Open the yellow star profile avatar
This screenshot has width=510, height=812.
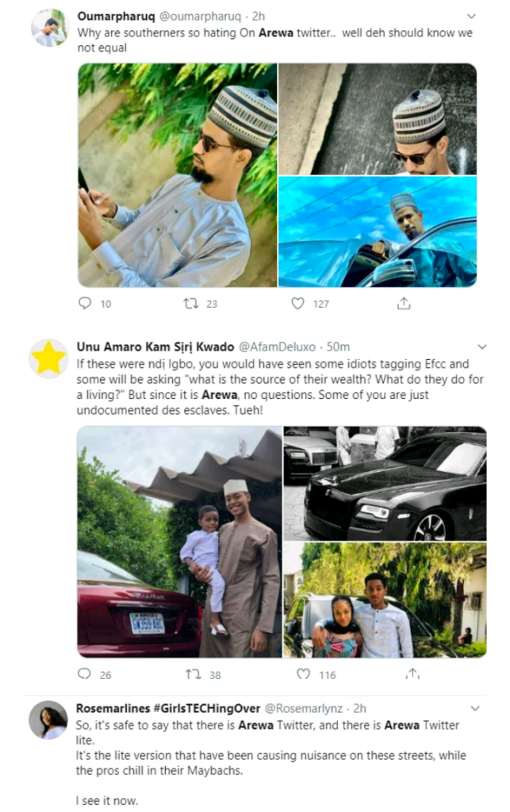tap(49, 358)
